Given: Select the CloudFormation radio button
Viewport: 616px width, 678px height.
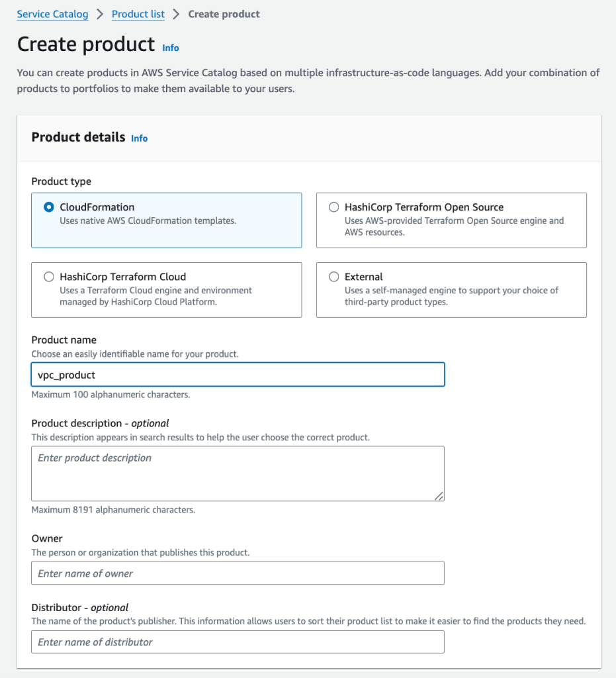Looking at the screenshot, I should tap(48, 207).
